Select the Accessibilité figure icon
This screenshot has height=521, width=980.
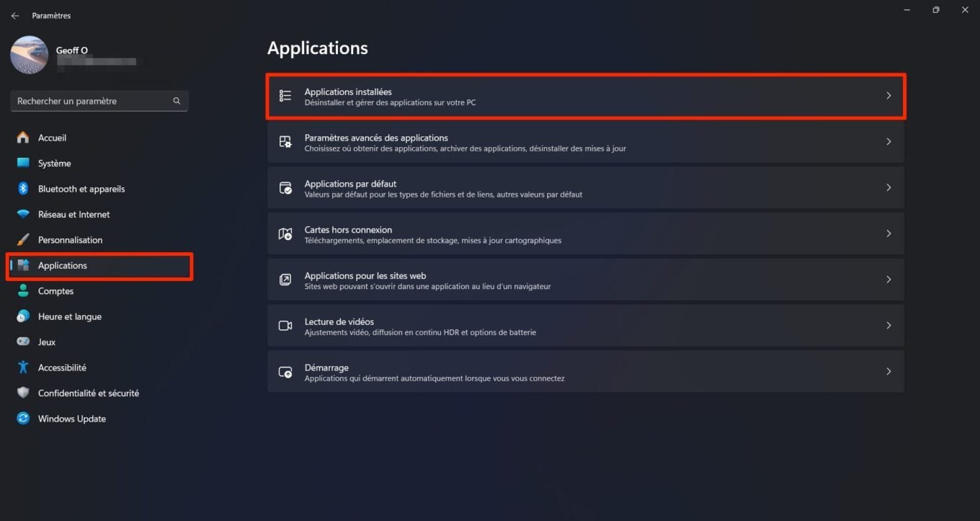point(23,368)
